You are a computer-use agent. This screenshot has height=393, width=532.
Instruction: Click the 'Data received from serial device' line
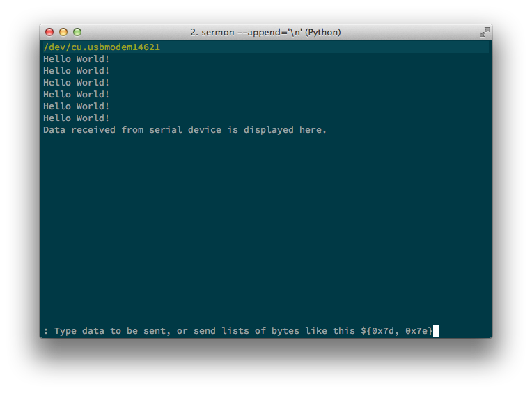(185, 130)
